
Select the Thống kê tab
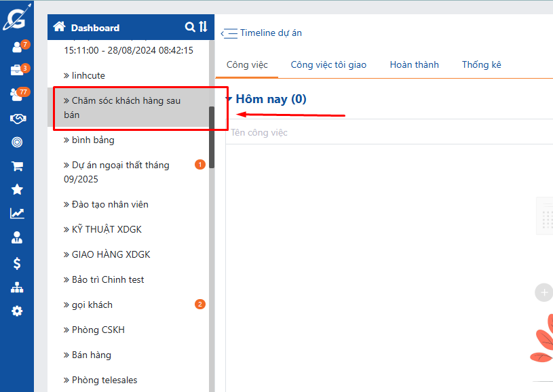(481, 64)
